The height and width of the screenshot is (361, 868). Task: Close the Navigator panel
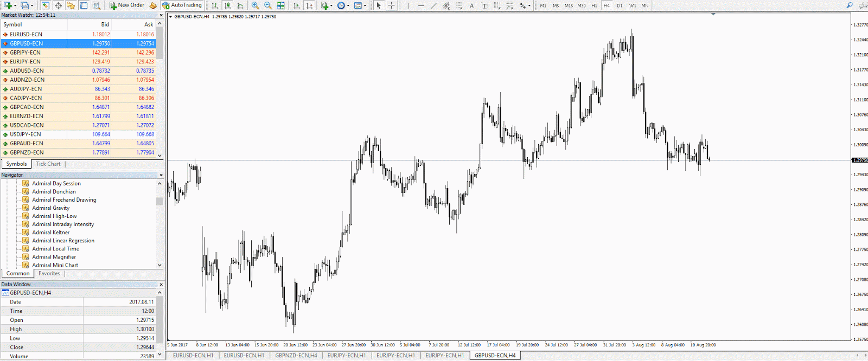[161, 175]
